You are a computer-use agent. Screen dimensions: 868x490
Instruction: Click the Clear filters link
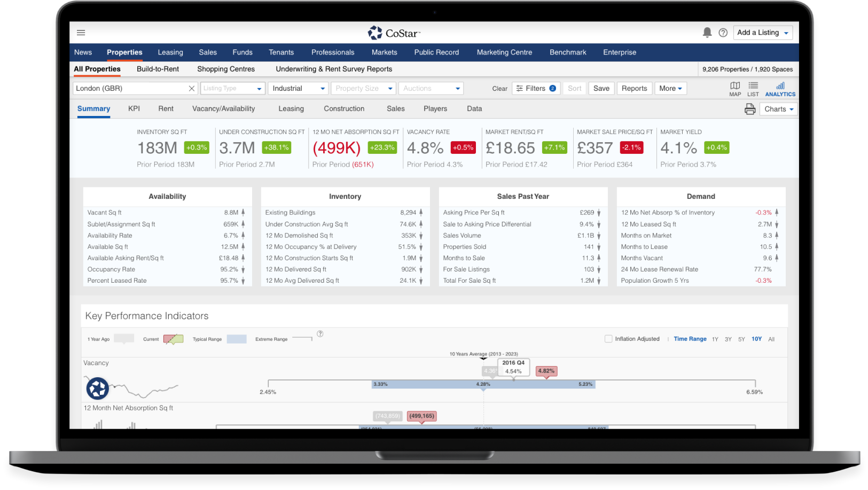(499, 89)
